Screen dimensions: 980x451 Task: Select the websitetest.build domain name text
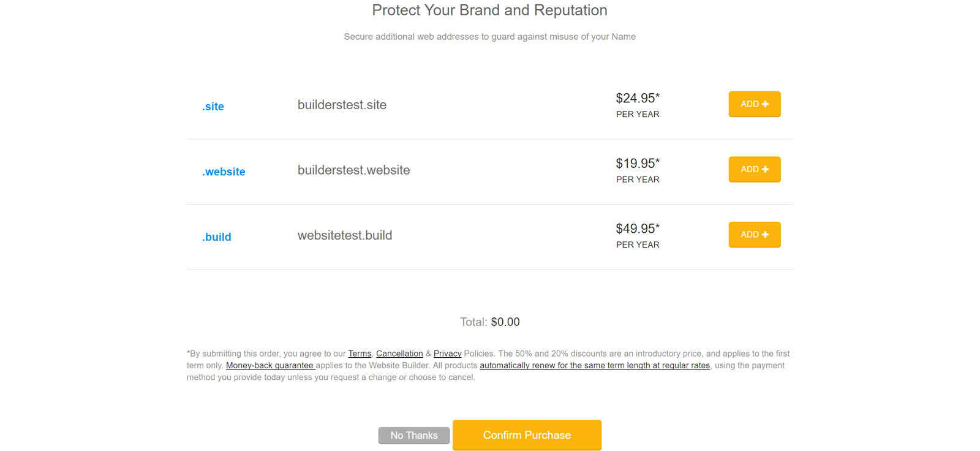345,235
